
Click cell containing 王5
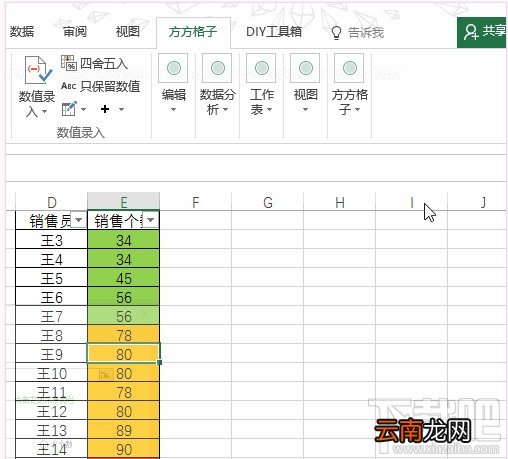(x=51, y=278)
